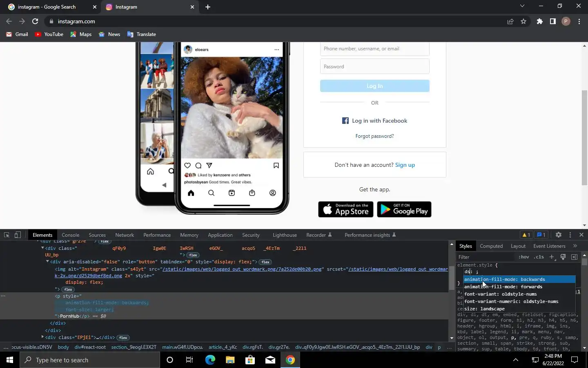Open the Extensions puzzle icon
This screenshot has width=588, height=368.
(x=539, y=21)
